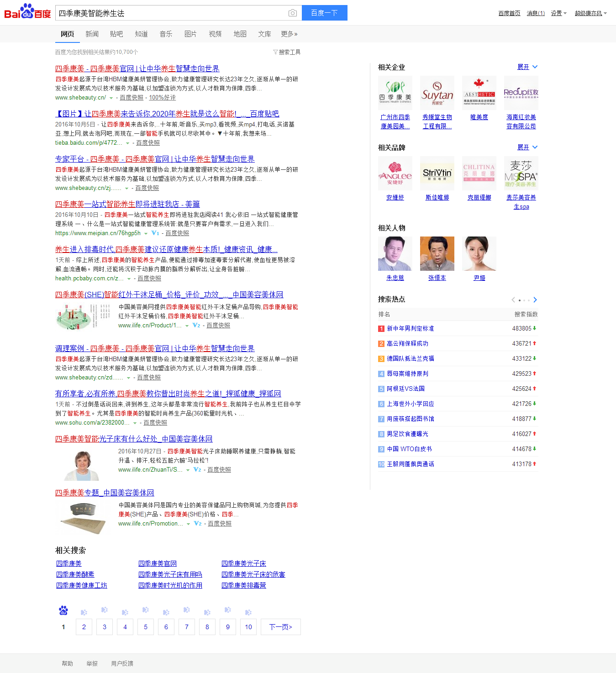Click V2 badge on foot bath result

point(196,326)
